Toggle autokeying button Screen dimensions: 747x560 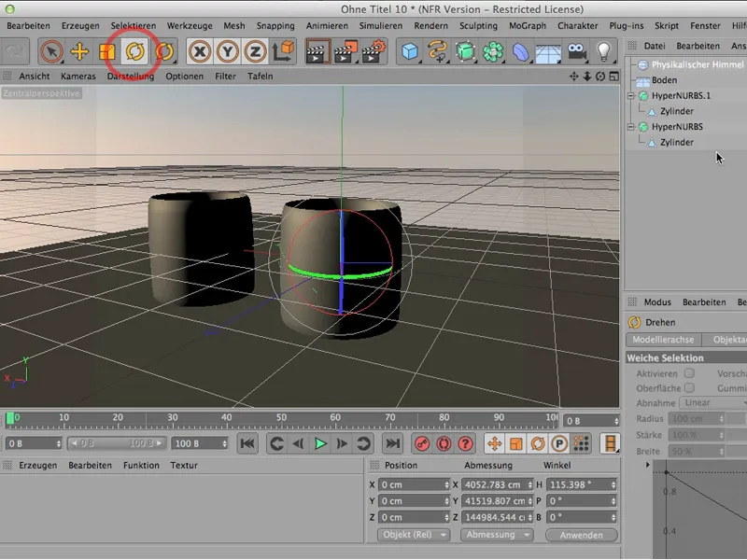click(x=444, y=444)
